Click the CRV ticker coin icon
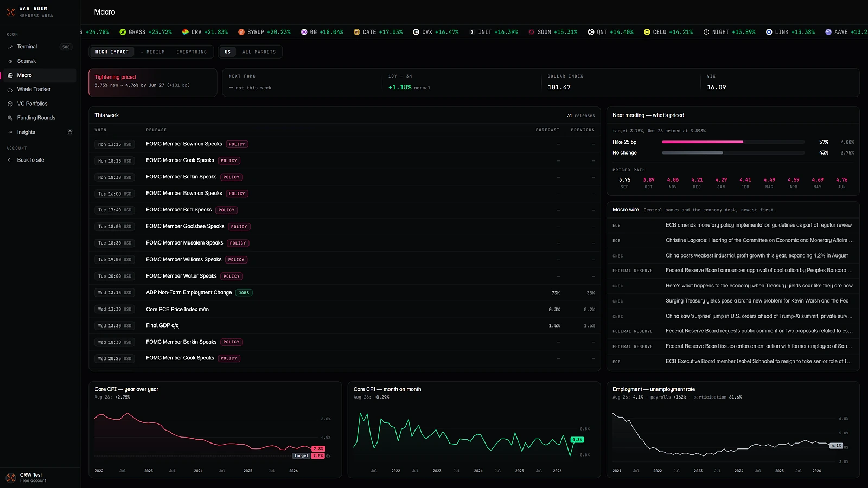Screen dimensions: 868x488 coord(186,32)
